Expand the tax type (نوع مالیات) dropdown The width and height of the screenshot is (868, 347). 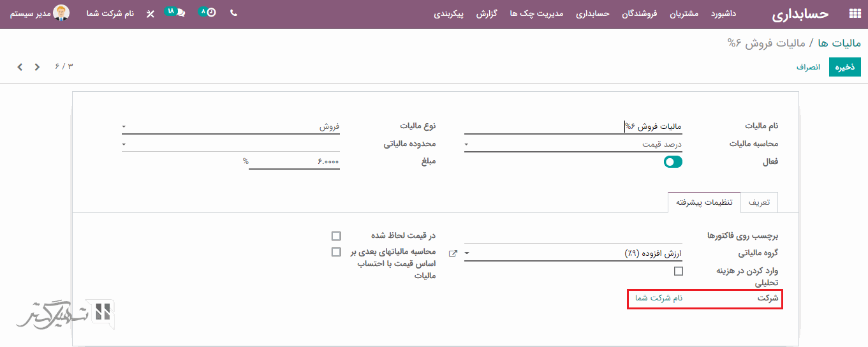tap(230, 127)
